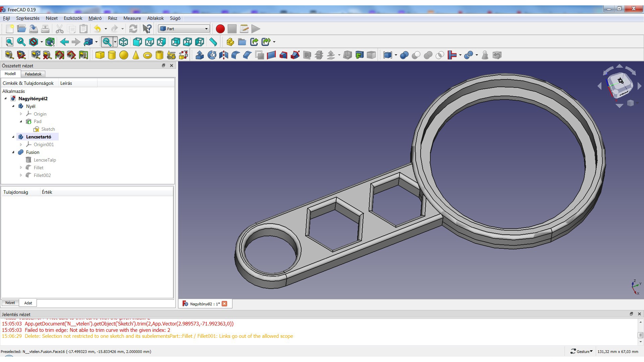Switch to the Adat property tab
The width and height of the screenshot is (644, 362).
tap(28, 303)
